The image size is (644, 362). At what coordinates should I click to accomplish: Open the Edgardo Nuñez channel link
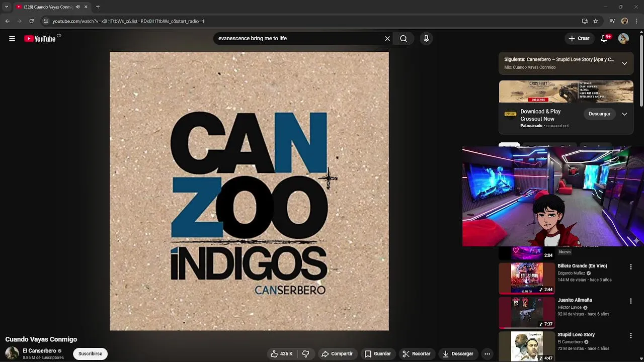(x=571, y=274)
